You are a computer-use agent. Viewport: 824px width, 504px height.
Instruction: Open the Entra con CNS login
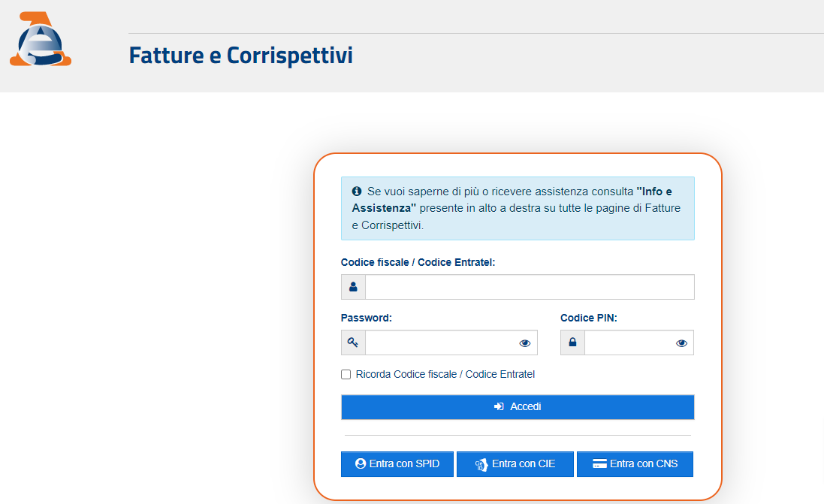click(635, 464)
